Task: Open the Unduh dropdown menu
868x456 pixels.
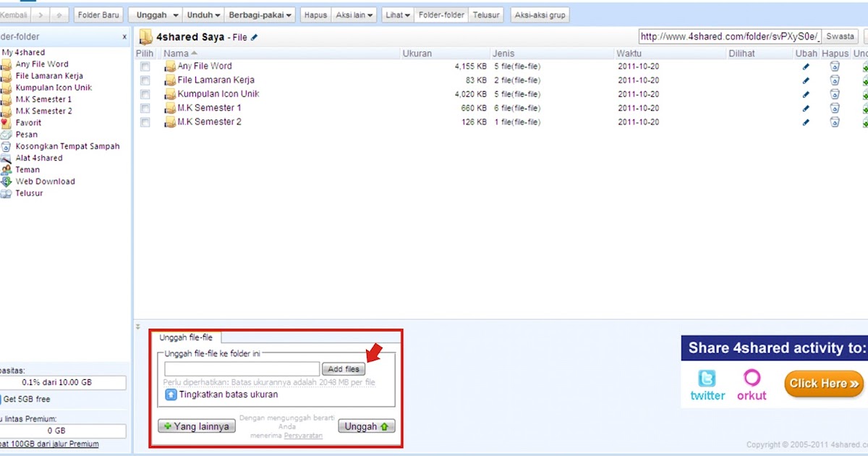Action: click(203, 14)
